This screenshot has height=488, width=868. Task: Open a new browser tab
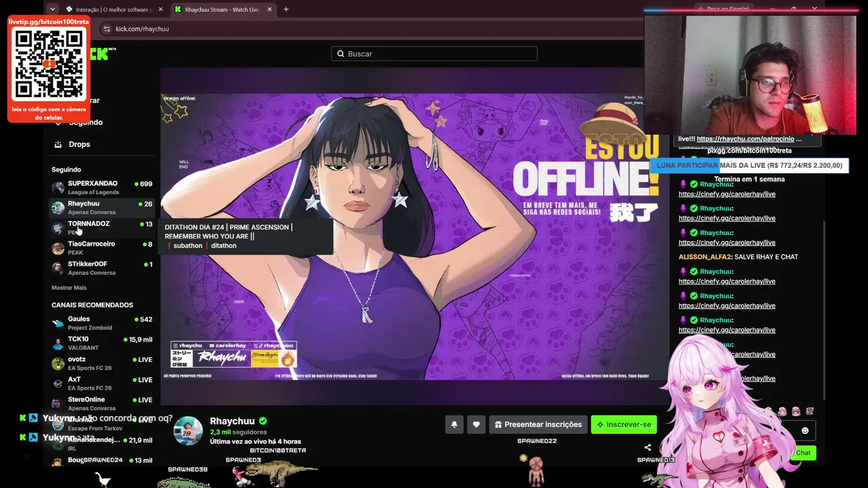[x=286, y=9]
